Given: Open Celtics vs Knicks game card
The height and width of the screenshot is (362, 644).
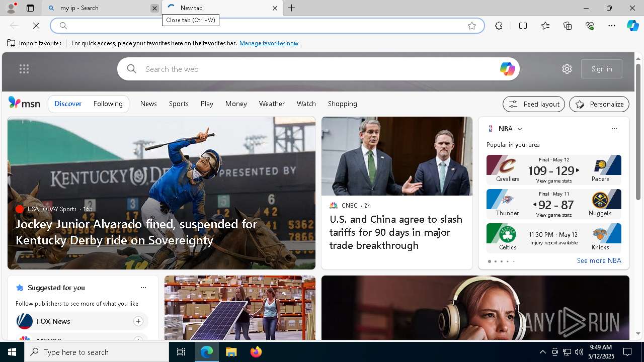Looking at the screenshot, I should tap(554, 238).
